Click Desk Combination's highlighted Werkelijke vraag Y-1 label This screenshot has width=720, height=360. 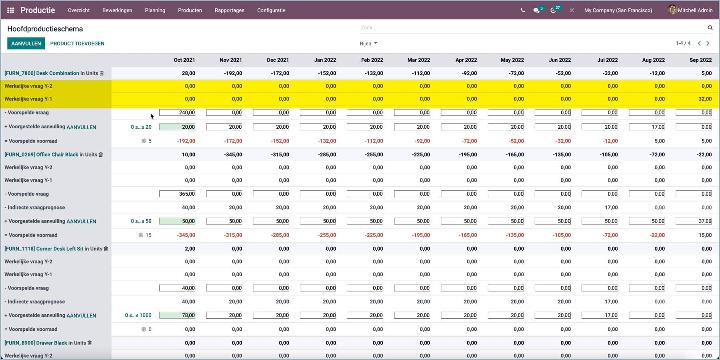click(28, 99)
